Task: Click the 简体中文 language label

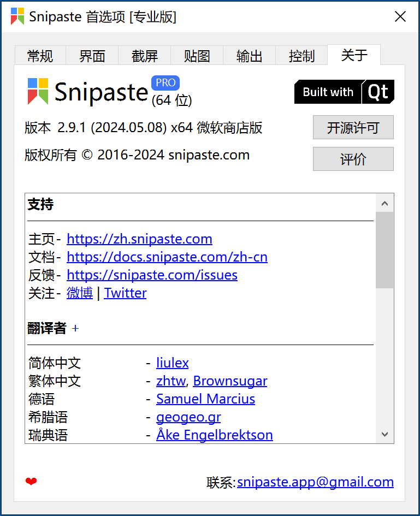Action: [x=55, y=363]
